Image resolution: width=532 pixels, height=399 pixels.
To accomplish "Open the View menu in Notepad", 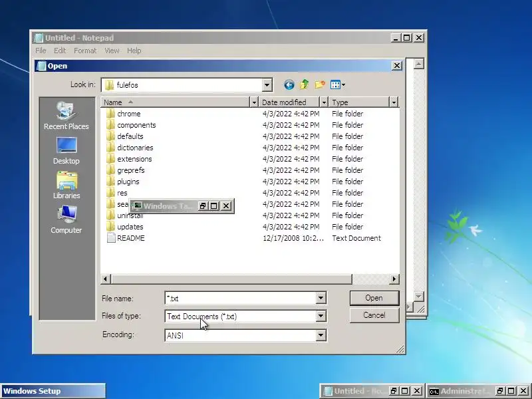I will pyautogui.click(x=112, y=51).
